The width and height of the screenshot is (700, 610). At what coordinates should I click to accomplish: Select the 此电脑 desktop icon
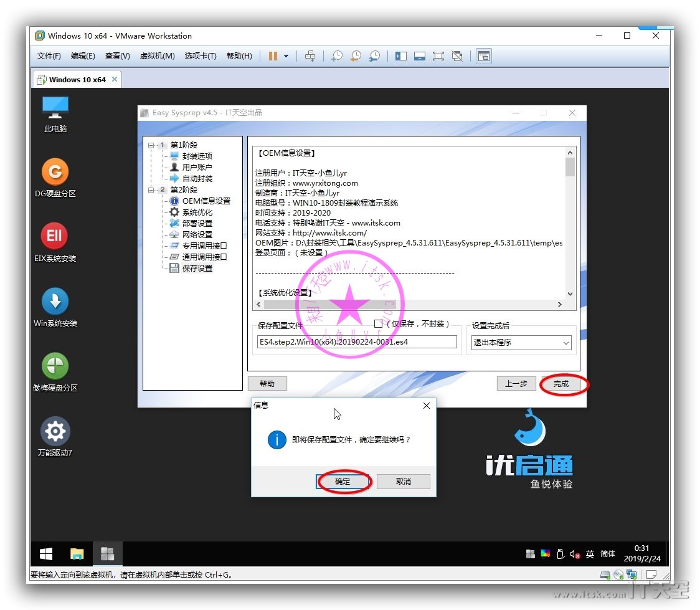55,114
